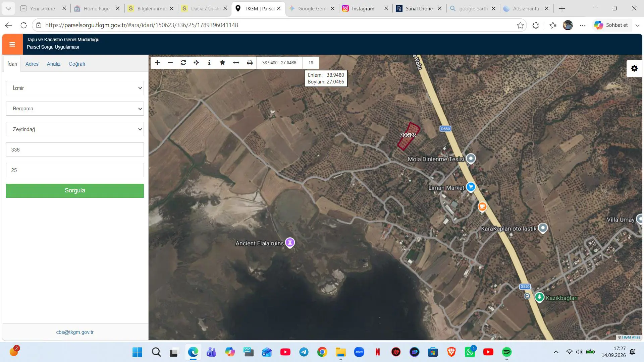644x362 pixels.
Task: Reload the browser page
Action: pyautogui.click(x=23, y=25)
